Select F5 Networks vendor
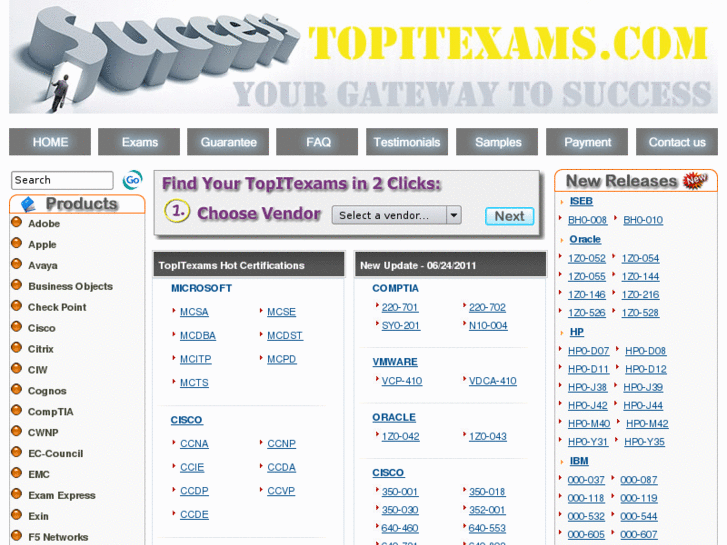This screenshot has height=545, width=727. pos(58,537)
